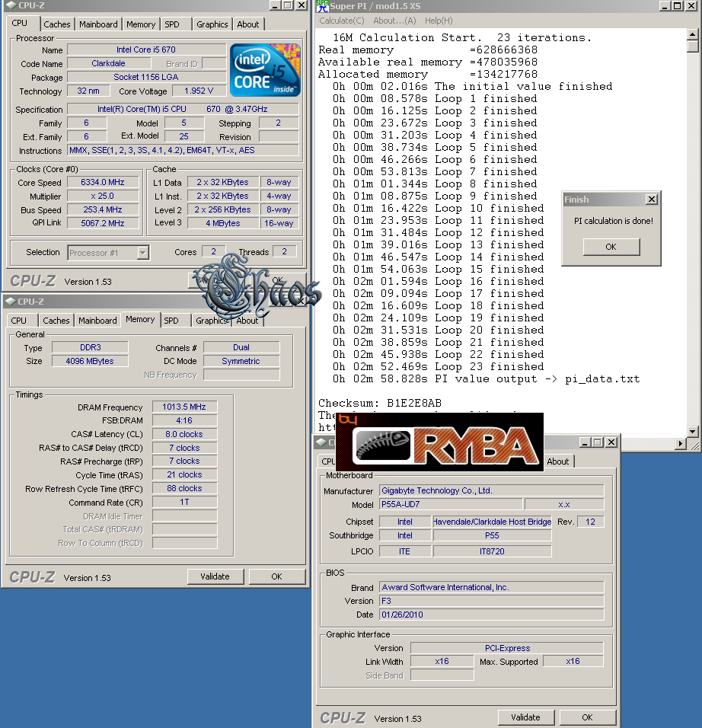702x728 pixels.
Task: Open the Processor #1 selection dropdown
Action: click(143, 253)
